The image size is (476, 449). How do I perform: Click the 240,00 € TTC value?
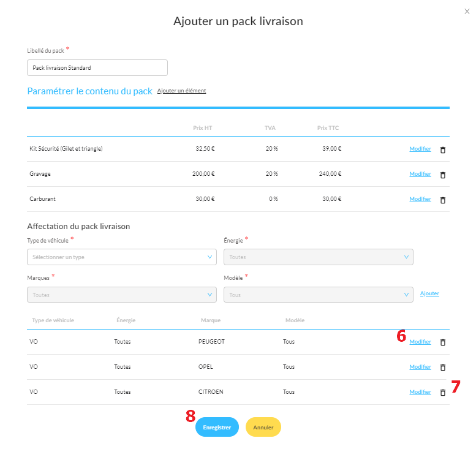pos(330,174)
